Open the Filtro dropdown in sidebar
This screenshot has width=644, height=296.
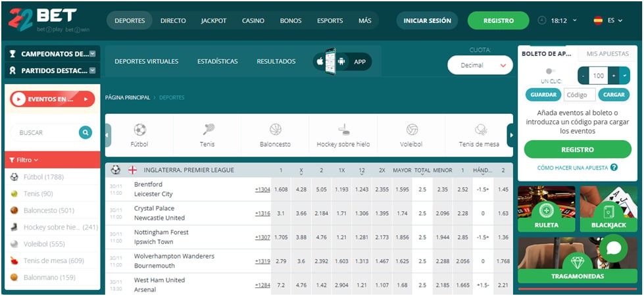(24, 160)
